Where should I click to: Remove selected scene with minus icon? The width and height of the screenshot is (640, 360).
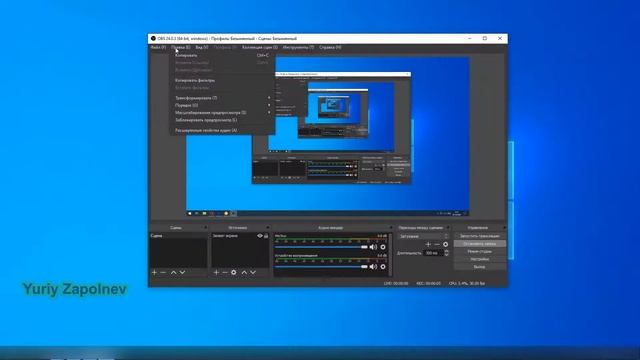[163, 272]
